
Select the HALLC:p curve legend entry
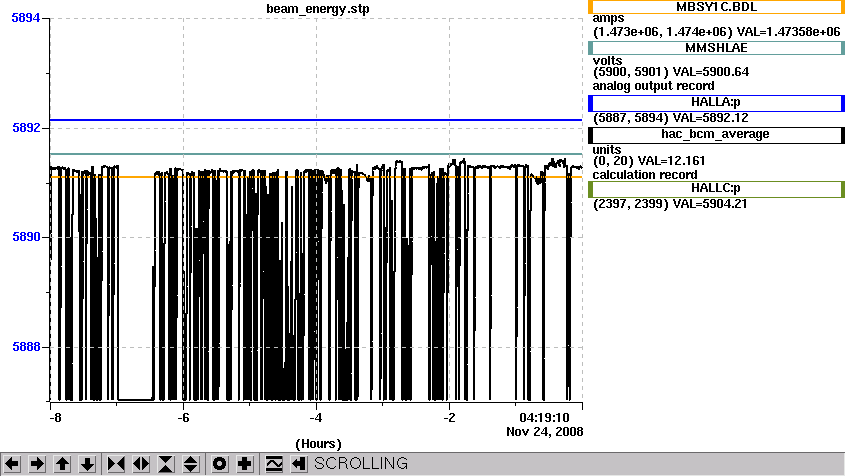coord(716,189)
